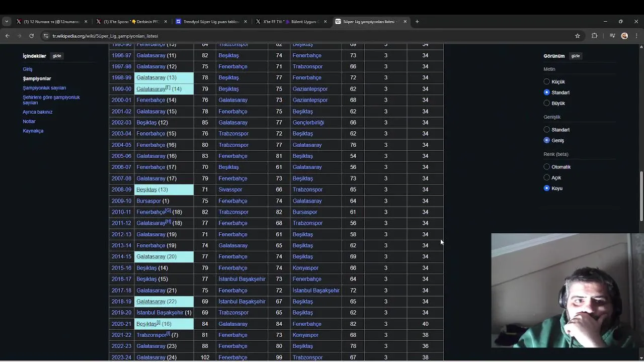Click matches value 40 in 2020-21 row

tap(425, 324)
